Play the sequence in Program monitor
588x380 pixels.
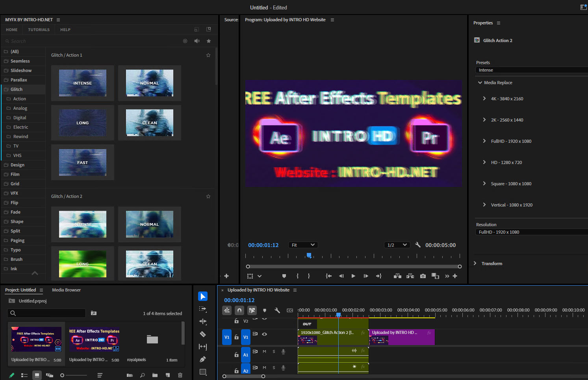click(353, 276)
